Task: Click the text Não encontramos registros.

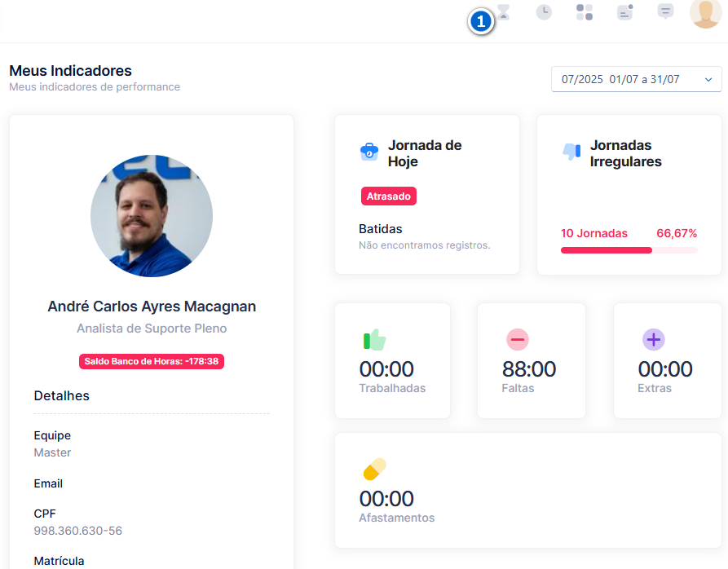Action: 425,245
